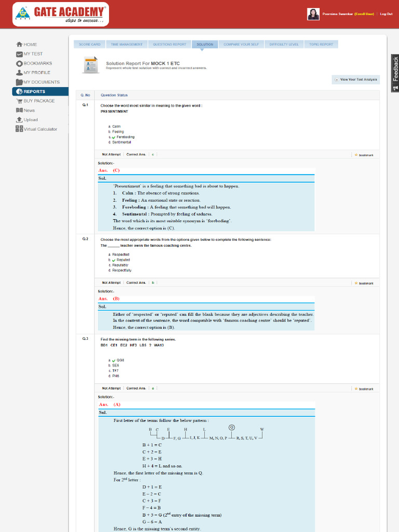Click the solution report document icon

coord(90,65)
